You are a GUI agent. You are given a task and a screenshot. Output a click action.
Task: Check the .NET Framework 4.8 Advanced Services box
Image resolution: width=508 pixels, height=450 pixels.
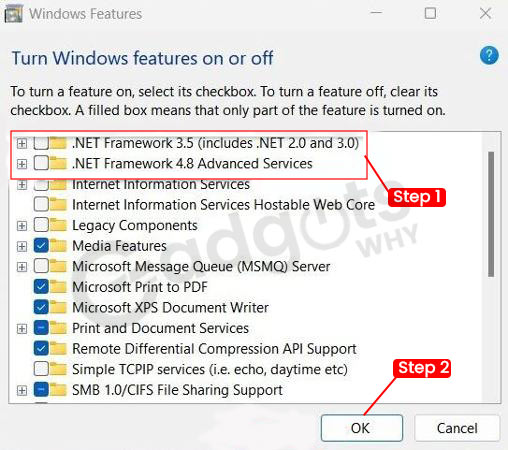(41, 164)
